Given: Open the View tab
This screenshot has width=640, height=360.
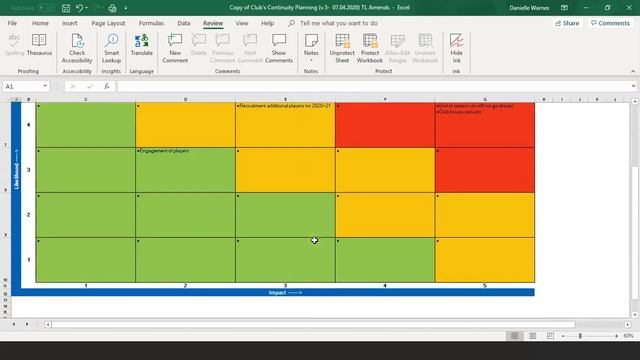Looking at the screenshot, I should click(242, 23).
